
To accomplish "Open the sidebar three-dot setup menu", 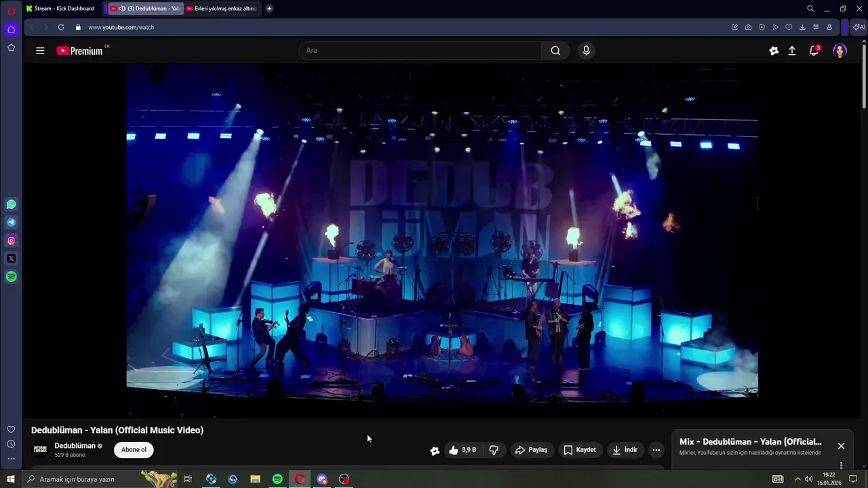I will click(11, 459).
